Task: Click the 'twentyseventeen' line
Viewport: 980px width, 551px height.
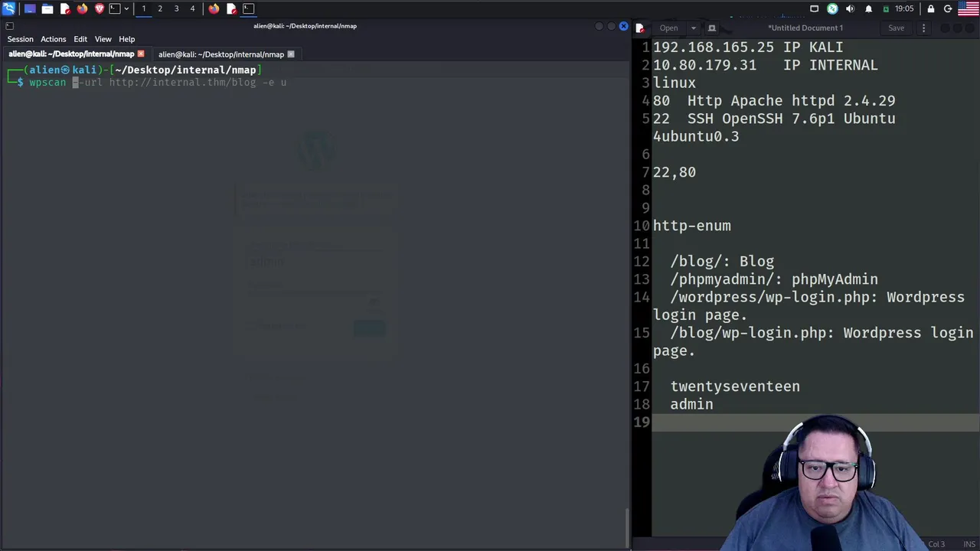Action: tap(735, 386)
